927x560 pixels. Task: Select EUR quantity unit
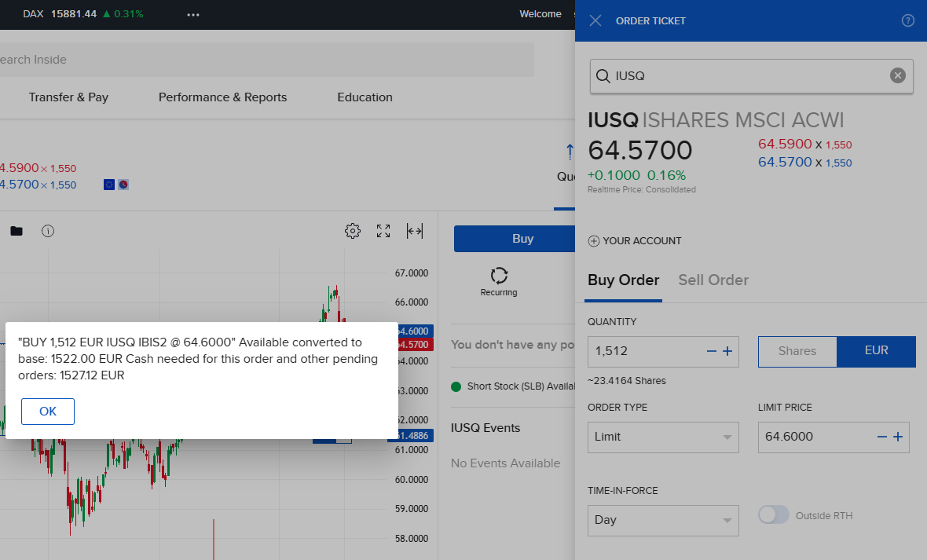click(876, 351)
